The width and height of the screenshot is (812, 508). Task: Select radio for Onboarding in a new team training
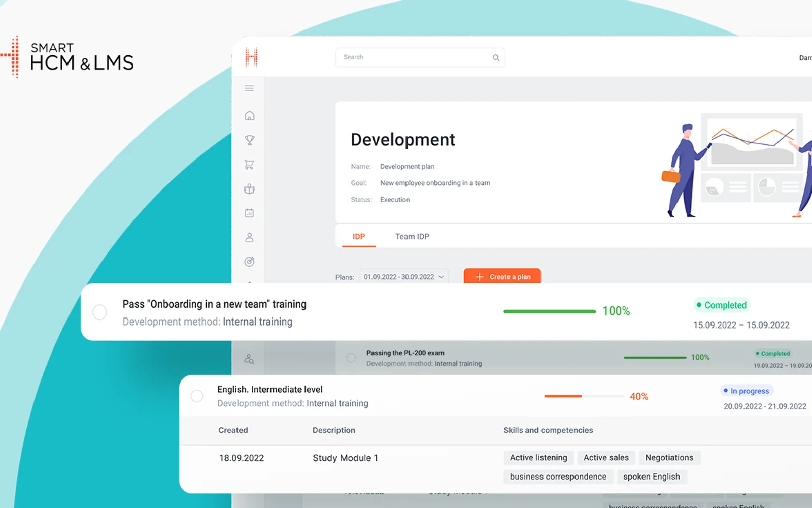pos(100,312)
